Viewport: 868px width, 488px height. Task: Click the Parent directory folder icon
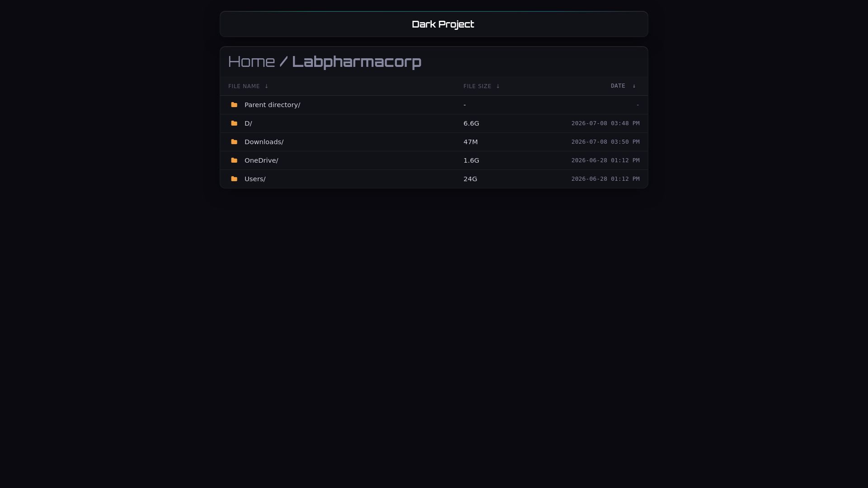pos(234,105)
